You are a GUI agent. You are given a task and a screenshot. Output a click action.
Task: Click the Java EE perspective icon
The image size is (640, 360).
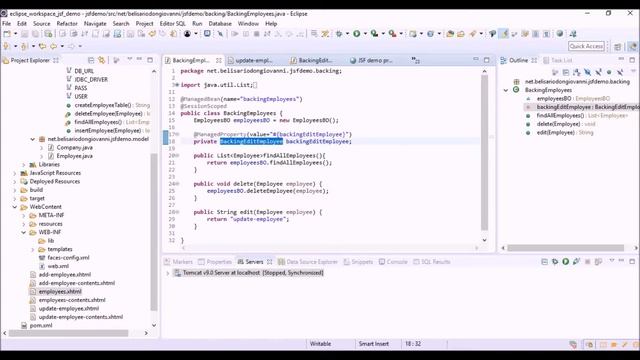[x=633, y=47]
